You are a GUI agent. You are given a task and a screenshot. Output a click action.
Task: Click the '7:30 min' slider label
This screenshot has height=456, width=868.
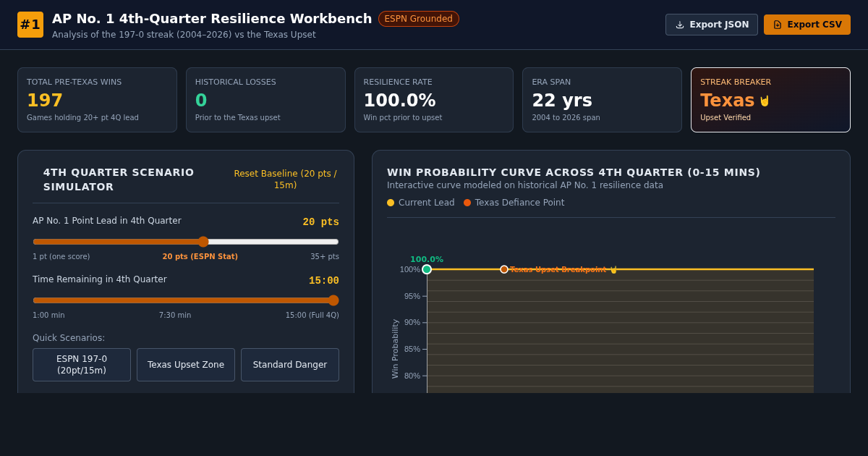click(x=175, y=316)
